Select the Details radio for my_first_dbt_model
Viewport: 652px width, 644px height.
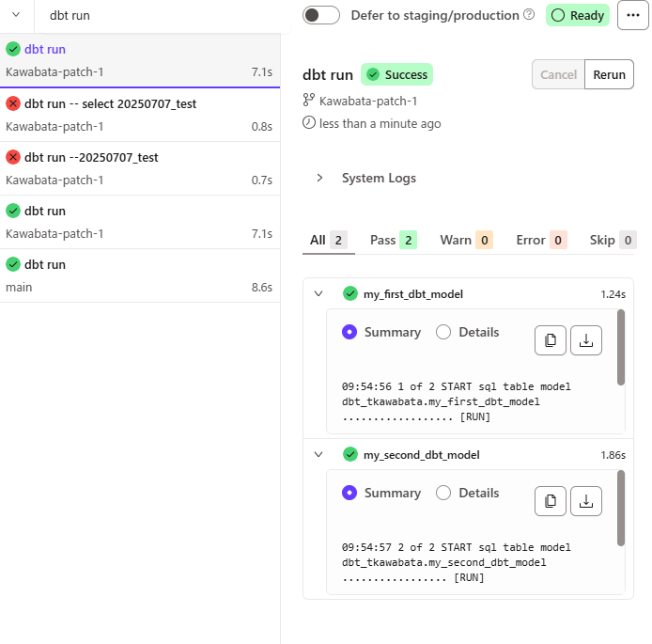point(443,332)
